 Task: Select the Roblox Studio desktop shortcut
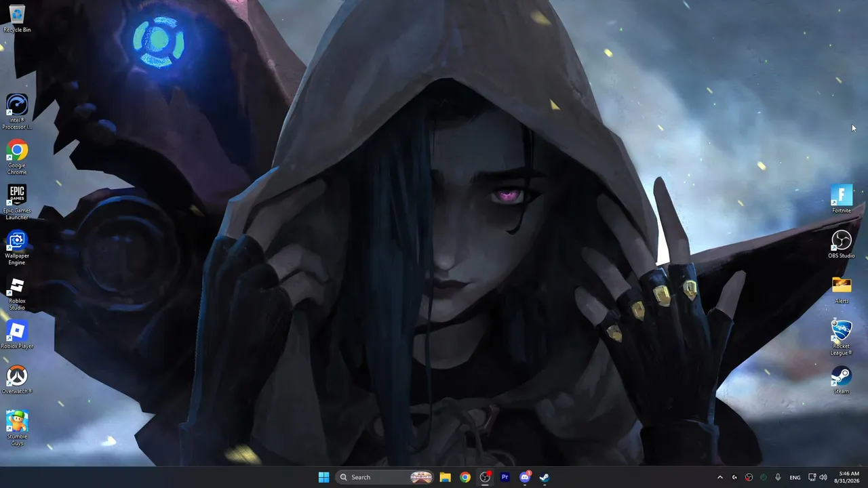pos(17,293)
